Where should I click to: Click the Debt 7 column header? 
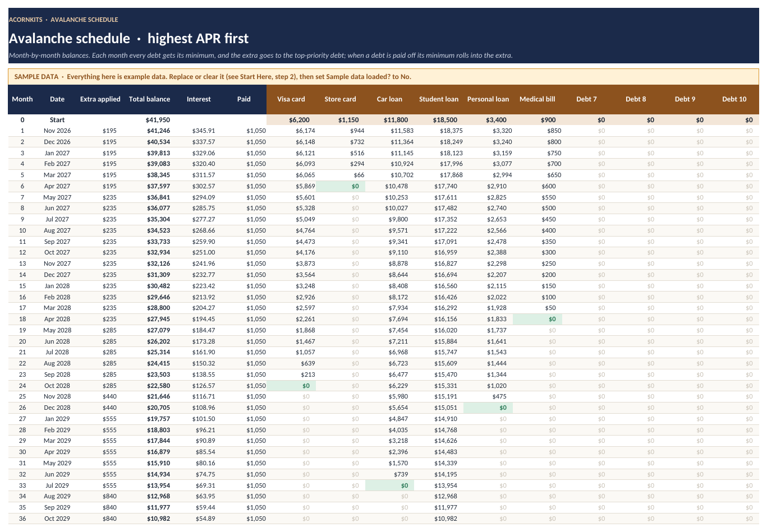586,99
